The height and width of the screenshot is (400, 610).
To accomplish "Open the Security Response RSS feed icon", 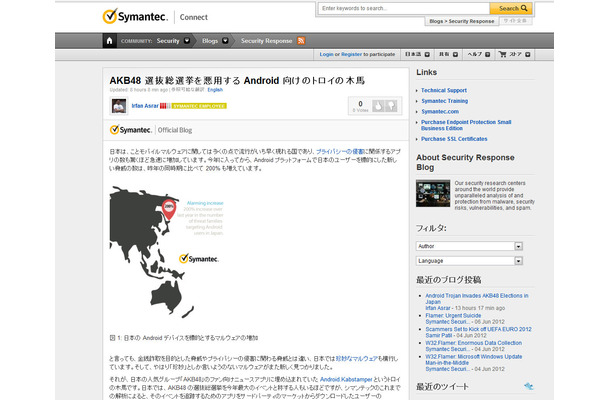I will pos(301,41).
